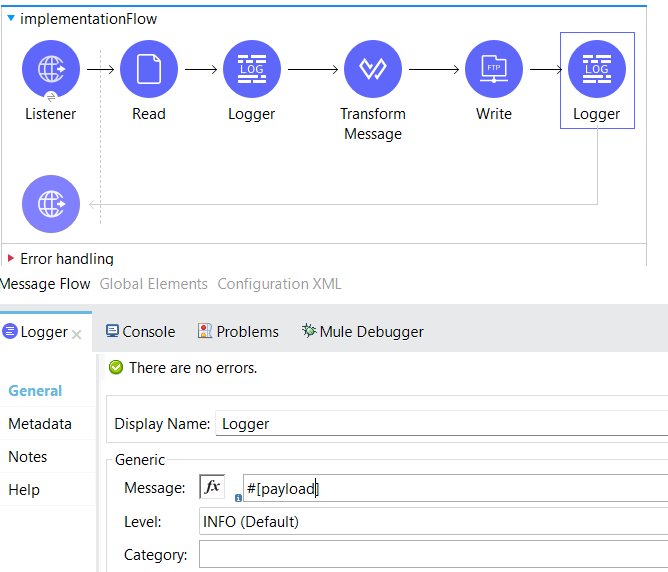Viewport: 668px width, 572px height.
Task: Select the FTP Write component icon
Action: click(x=493, y=69)
